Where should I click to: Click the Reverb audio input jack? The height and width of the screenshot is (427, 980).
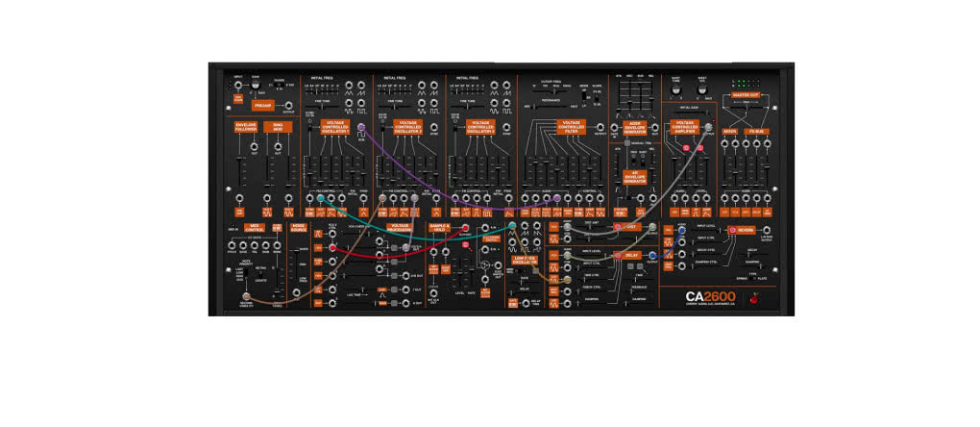point(682,230)
